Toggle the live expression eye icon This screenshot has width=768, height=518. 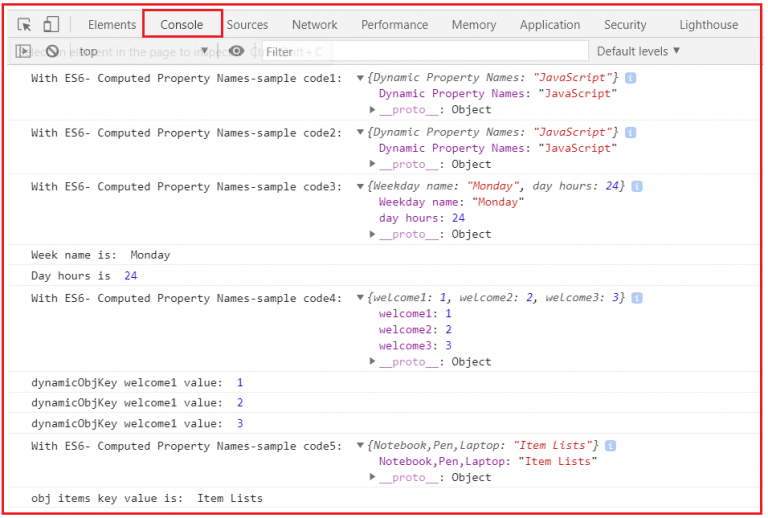236,51
